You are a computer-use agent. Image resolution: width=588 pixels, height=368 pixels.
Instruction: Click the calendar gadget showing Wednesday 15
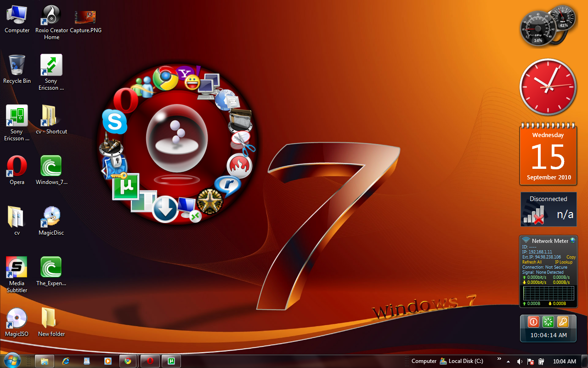click(x=548, y=154)
